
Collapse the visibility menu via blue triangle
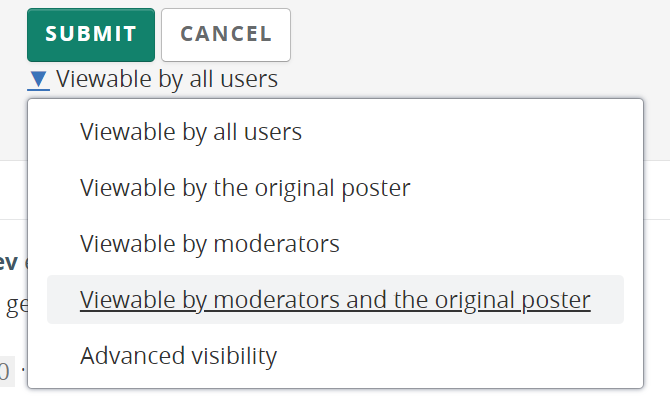pos(38,80)
